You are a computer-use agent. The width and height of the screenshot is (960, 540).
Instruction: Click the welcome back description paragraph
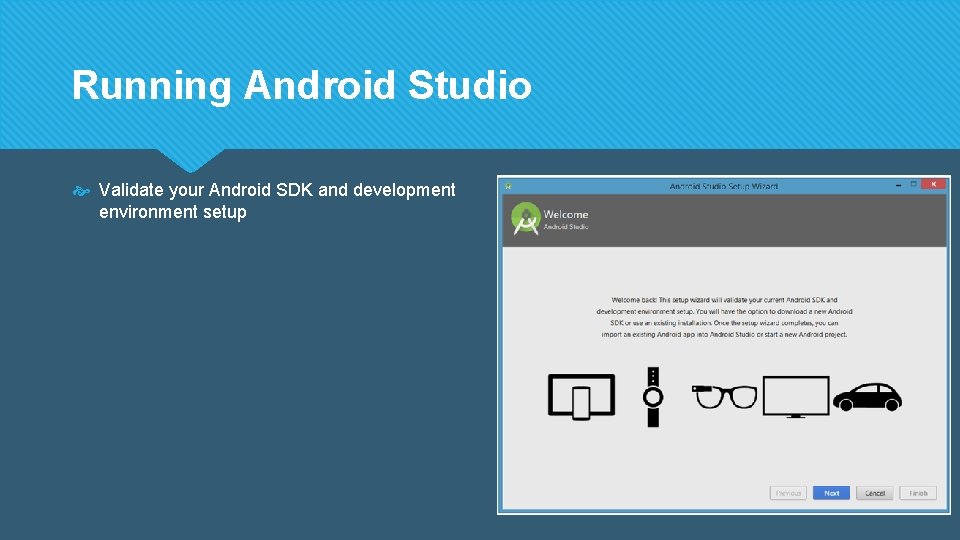pyautogui.click(x=724, y=317)
